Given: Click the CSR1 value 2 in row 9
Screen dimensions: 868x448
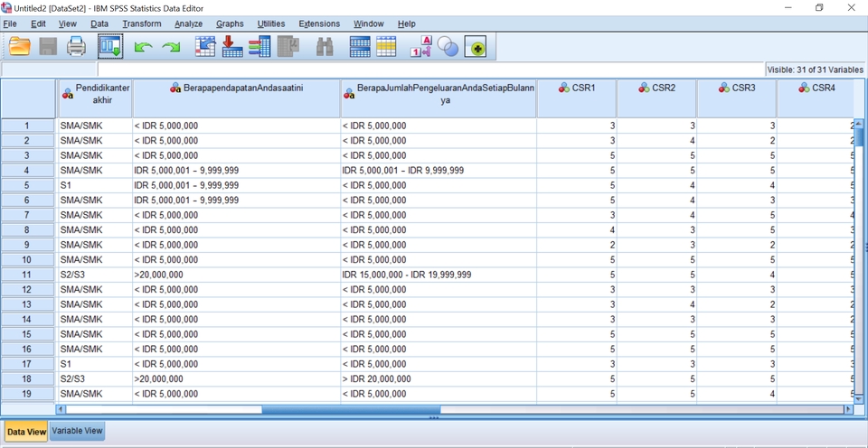Looking at the screenshot, I should [x=577, y=245].
